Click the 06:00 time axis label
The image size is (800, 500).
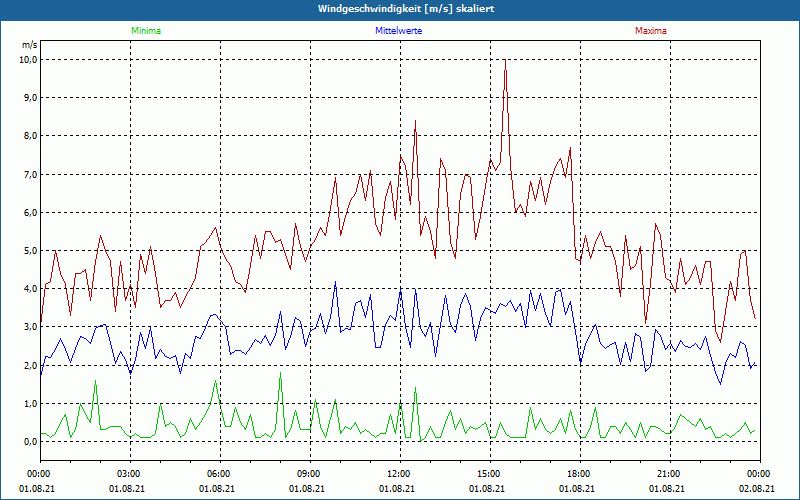(217, 474)
